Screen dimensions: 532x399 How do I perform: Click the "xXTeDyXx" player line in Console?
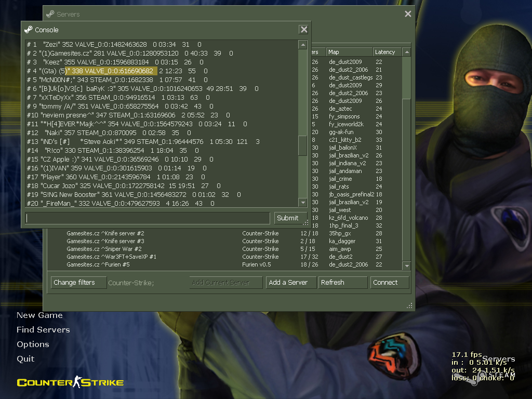click(x=118, y=97)
